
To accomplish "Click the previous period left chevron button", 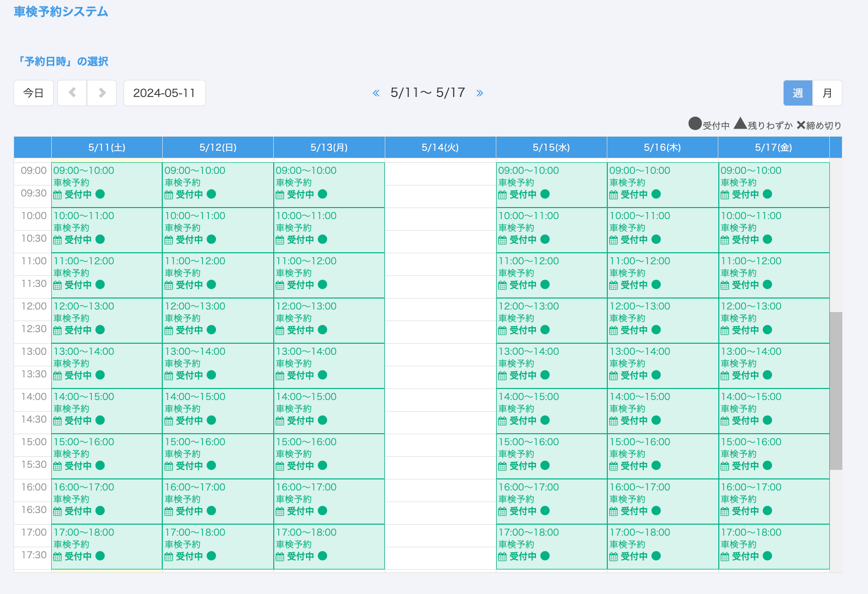I will click(x=72, y=93).
